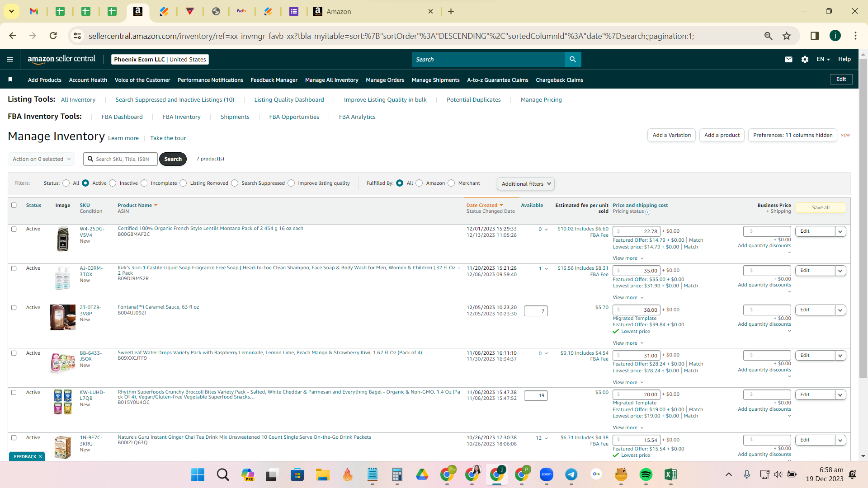Open Windows Start menu
The width and height of the screenshot is (868, 488).
coord(198,474)
